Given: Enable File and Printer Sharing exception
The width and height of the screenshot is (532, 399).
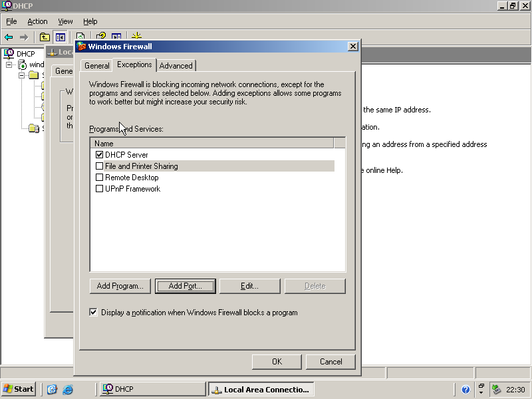Looking at the screenshot, I should point(100,166).
